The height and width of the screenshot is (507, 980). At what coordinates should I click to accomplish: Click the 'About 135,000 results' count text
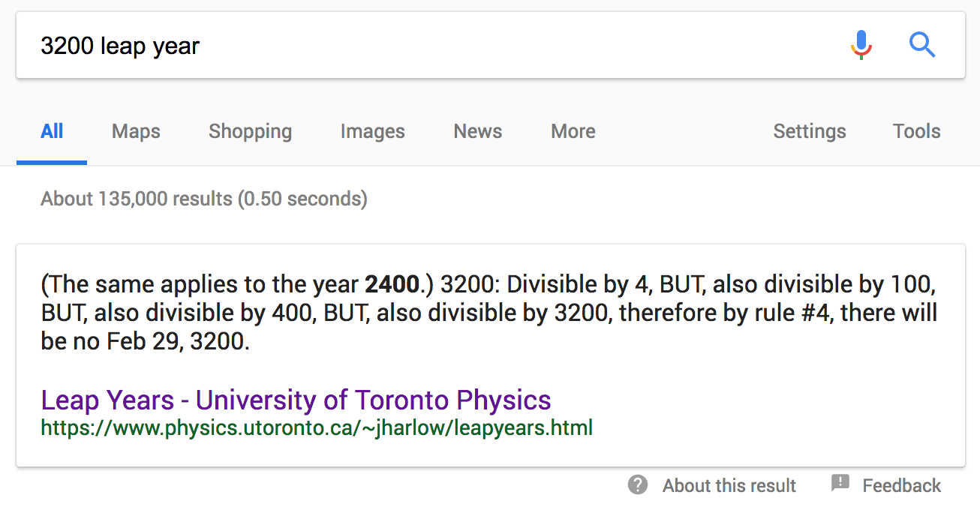(203, 199)
